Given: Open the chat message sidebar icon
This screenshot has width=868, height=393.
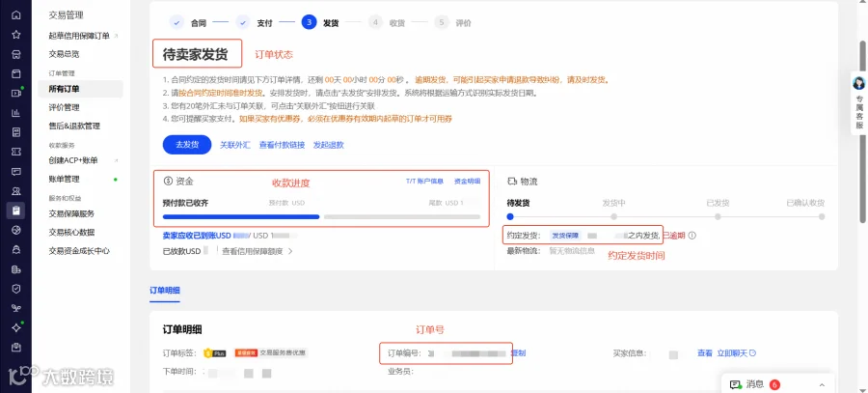Looking at the screenshot, I should click(16, 171).
